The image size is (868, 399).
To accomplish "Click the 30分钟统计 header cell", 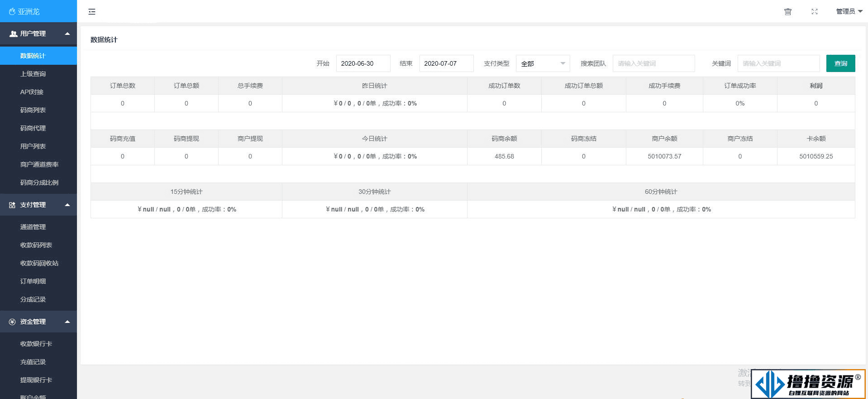I will [x=375, y=192].
